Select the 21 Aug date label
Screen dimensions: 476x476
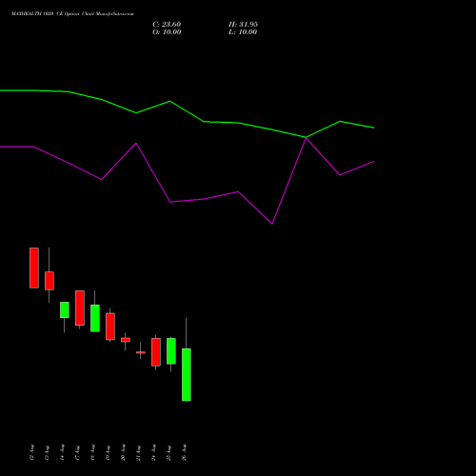pos(138,452)
